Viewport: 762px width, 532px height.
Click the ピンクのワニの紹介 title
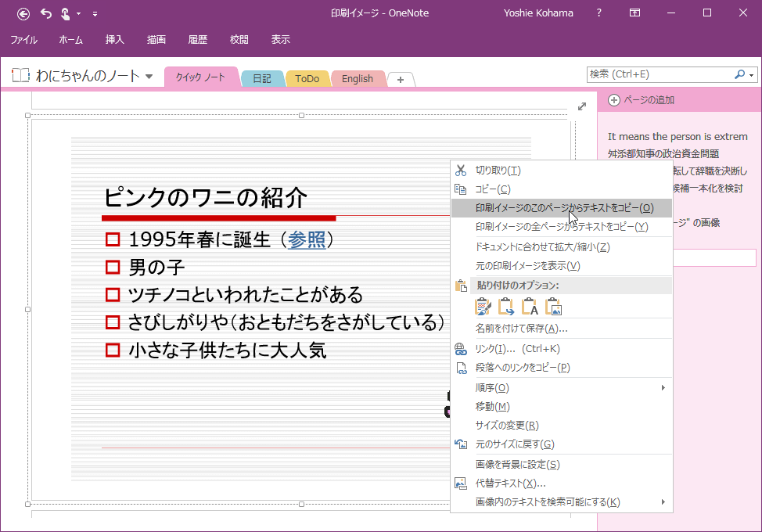(206, 198)
